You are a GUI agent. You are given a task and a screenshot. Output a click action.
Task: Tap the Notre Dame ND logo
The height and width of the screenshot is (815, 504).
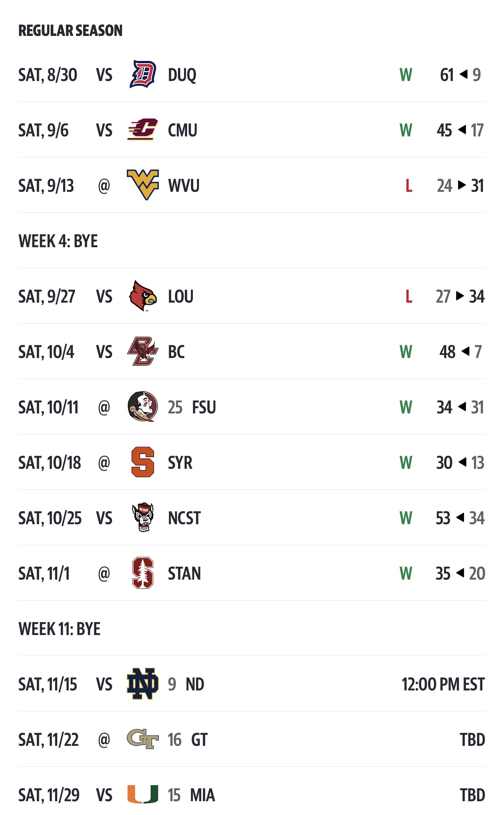click(143, 684)
